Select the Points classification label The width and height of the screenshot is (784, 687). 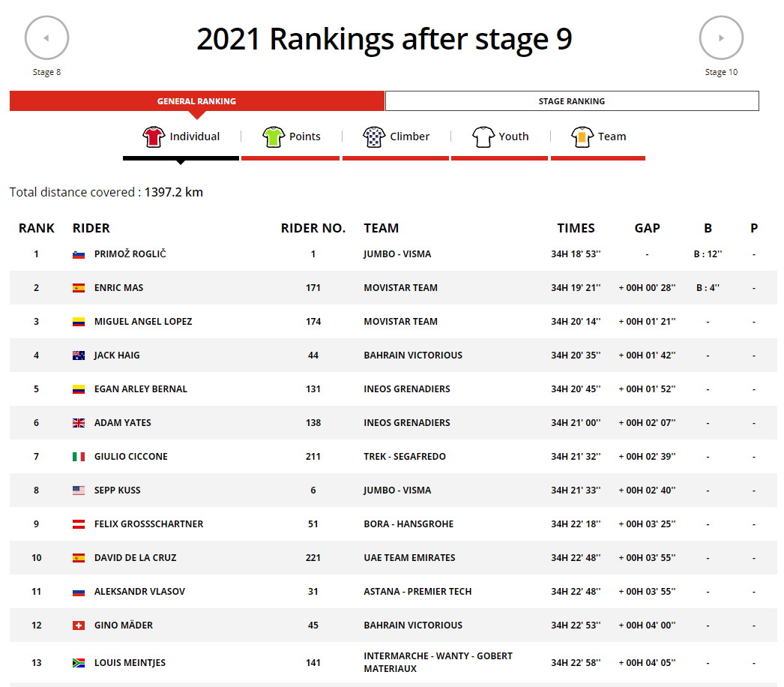tap(304, 136)
